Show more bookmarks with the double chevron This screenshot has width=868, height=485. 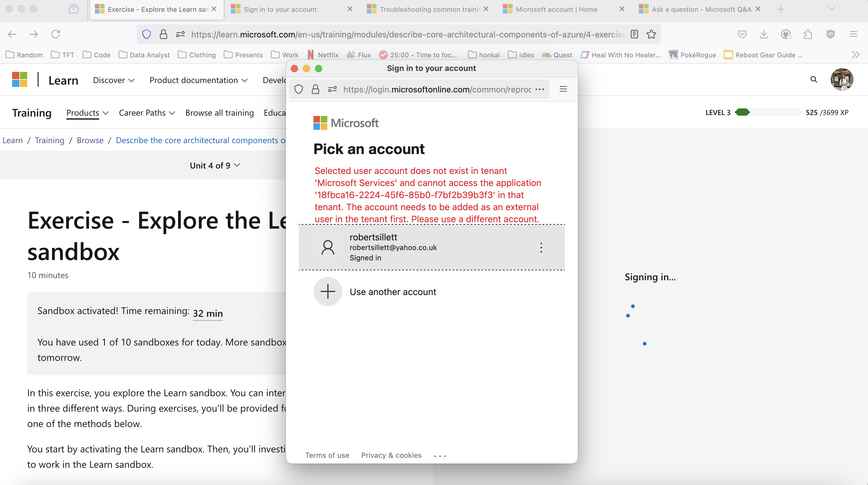tap(856, 55)
